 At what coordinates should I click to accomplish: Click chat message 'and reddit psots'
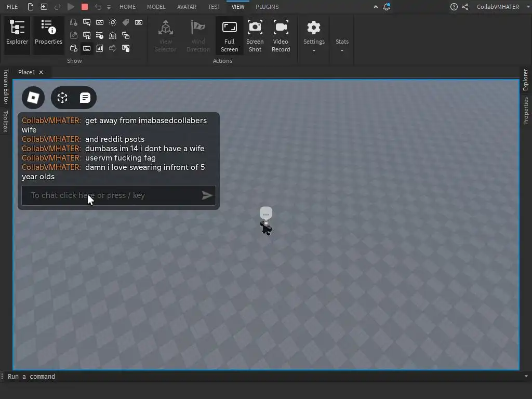[115, 139]
